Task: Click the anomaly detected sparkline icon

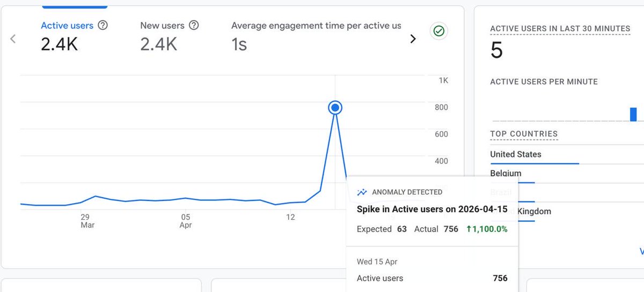Action: (x=362, y=192)
